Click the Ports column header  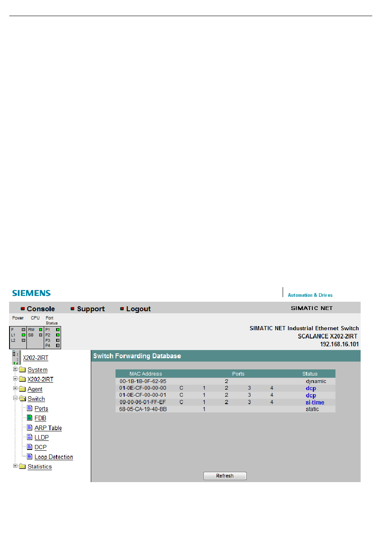click(x=238, y=374)
